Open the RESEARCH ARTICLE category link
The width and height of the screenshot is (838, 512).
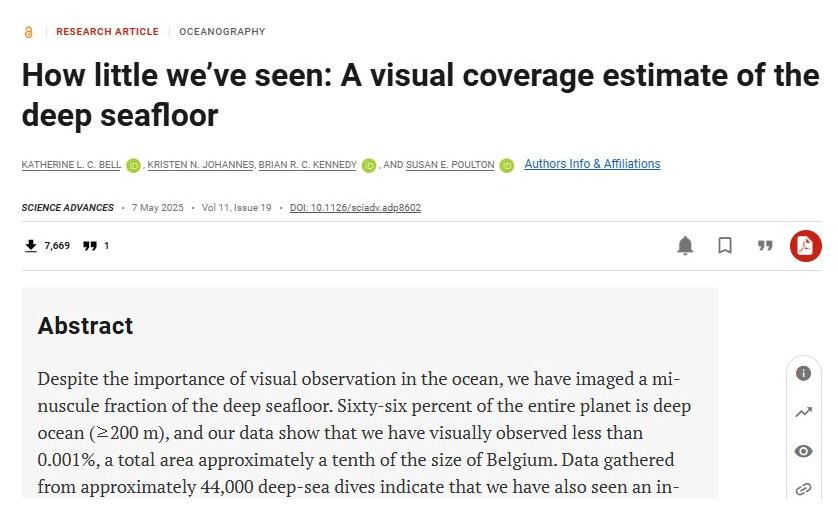[x=107, y=32]
